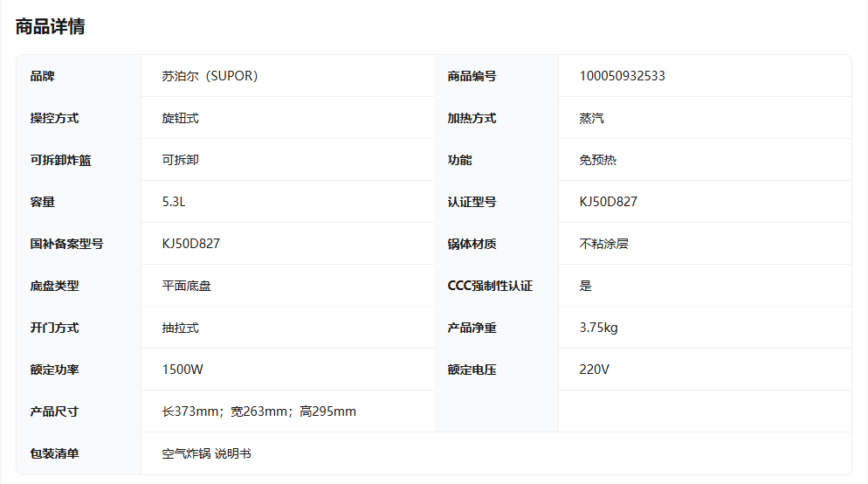Select the 不粘涂层 pot material value
Image resolution: width=868 pixels, height=484 pixels.
pos(603,244)
